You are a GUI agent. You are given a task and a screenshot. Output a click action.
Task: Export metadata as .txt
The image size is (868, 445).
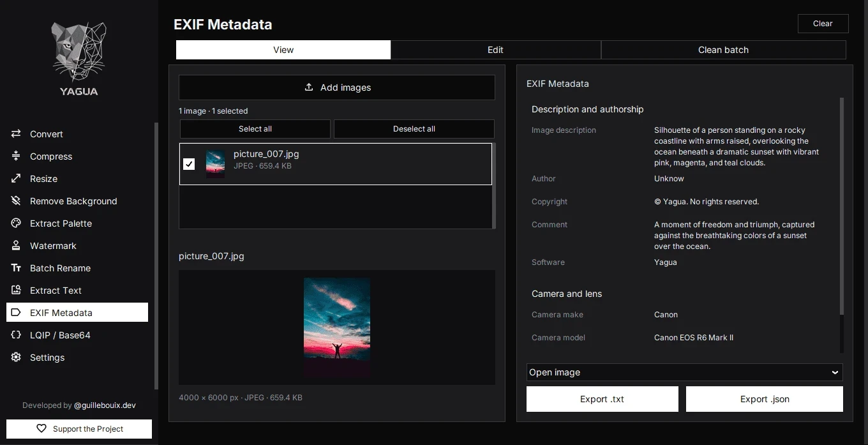coord(602,399)
